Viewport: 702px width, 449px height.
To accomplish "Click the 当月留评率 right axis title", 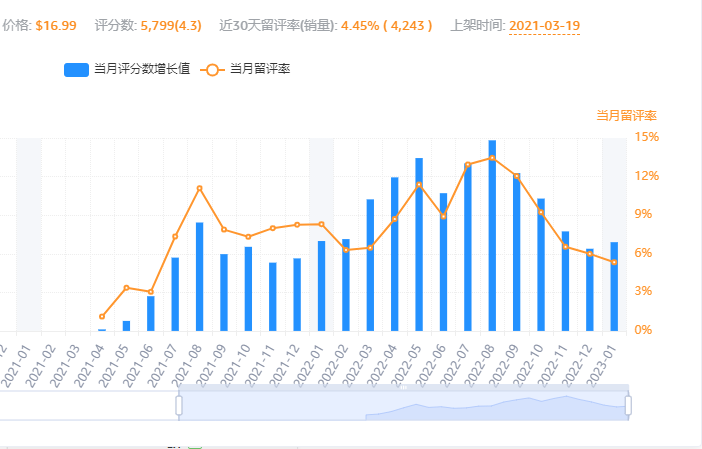I will pos(626,116).
